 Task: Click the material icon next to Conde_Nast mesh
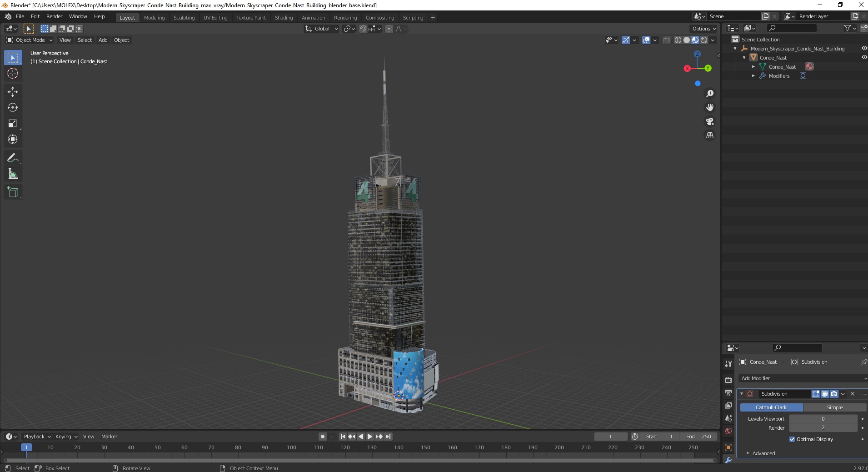point(809,67)
